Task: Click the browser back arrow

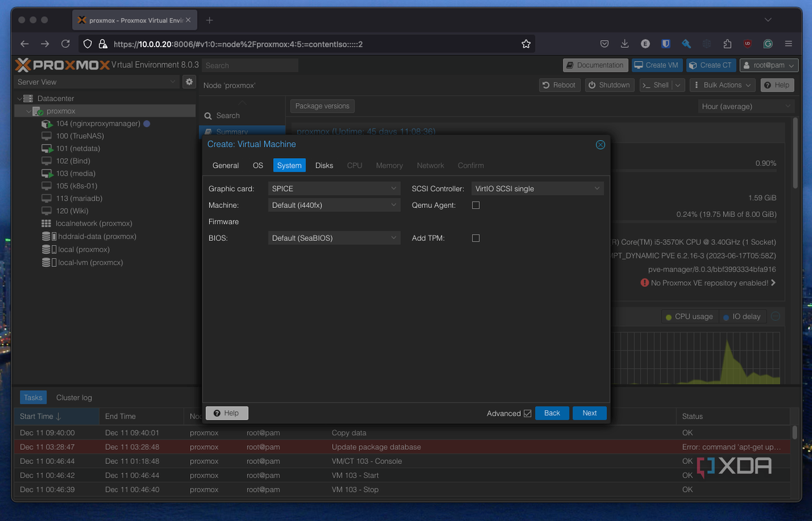Action: (25, 44)
